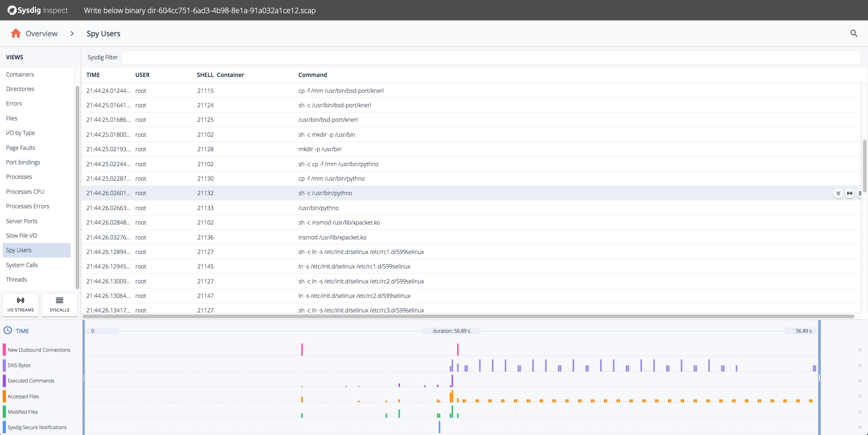The height and width of the screenshot is (435, 868).
Task: Sort by Command column header
Action: point(313,75)
